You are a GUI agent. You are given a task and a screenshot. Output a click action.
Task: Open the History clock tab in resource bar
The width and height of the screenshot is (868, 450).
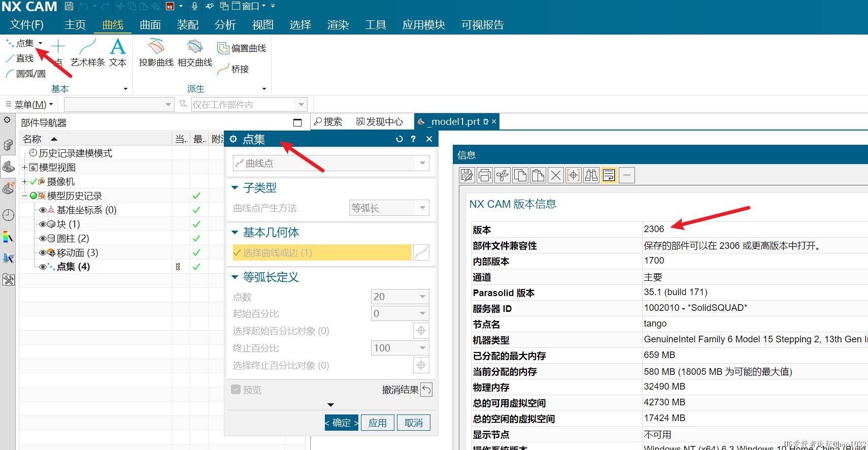coord(8,215)
